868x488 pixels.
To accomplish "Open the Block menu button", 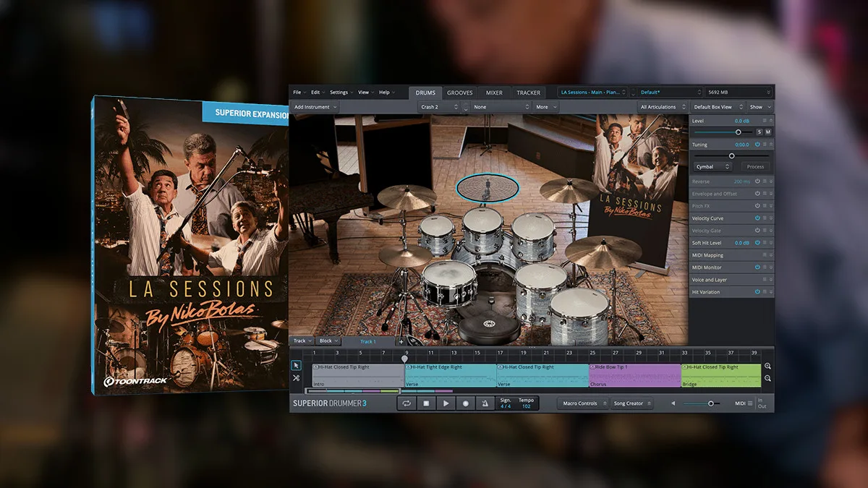I will (x=328, y=341).
